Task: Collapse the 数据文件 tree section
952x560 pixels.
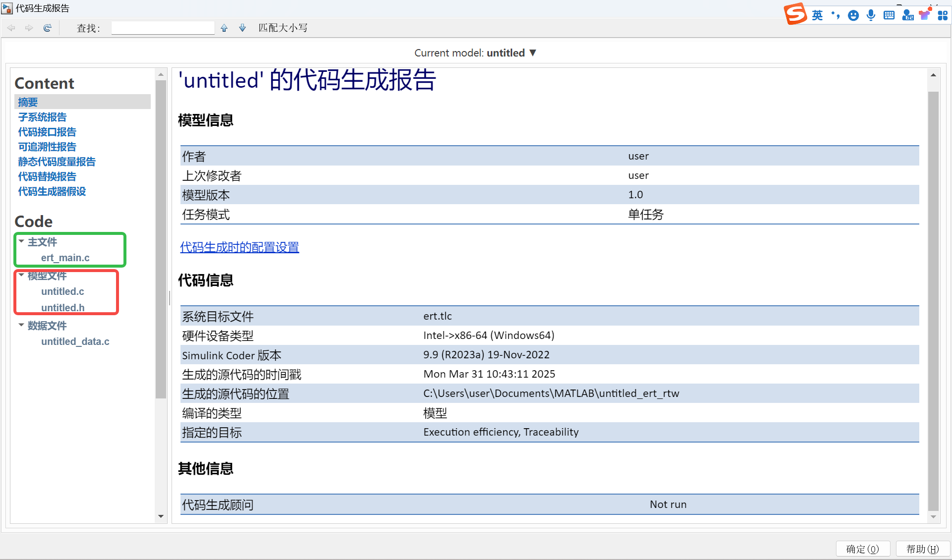Action: [x=21, y=325]
